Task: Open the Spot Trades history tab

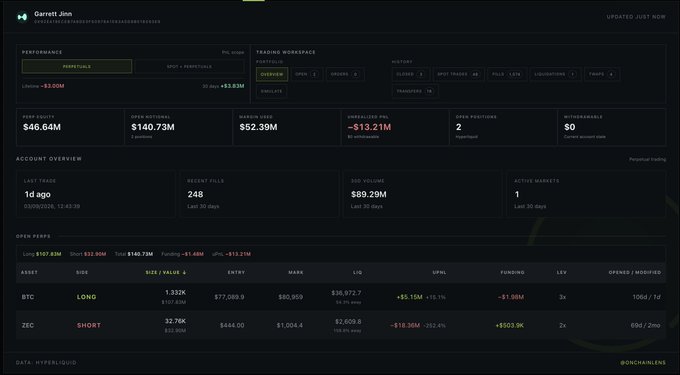Action: [458, 74]
